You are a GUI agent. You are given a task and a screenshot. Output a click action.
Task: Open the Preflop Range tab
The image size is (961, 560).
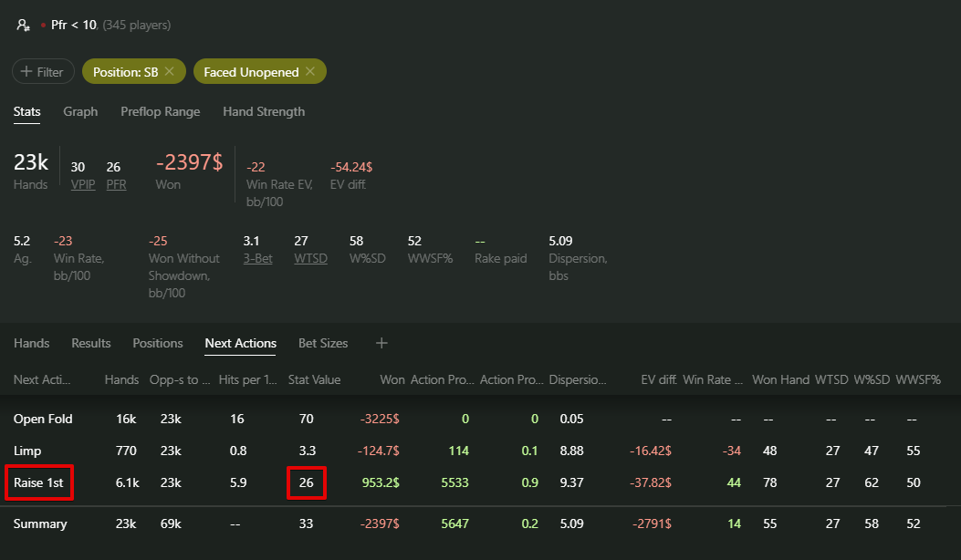click(160, 111)
